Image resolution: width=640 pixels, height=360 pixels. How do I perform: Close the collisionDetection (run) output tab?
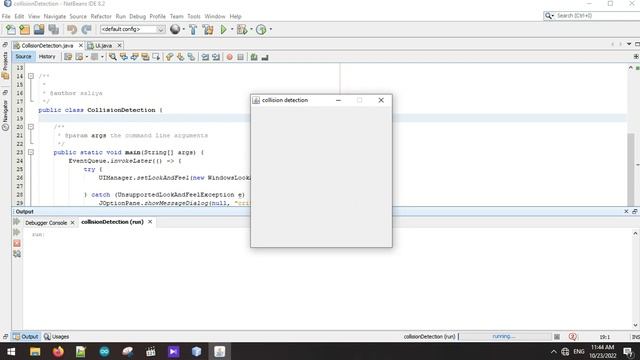(x=150, y=222)
